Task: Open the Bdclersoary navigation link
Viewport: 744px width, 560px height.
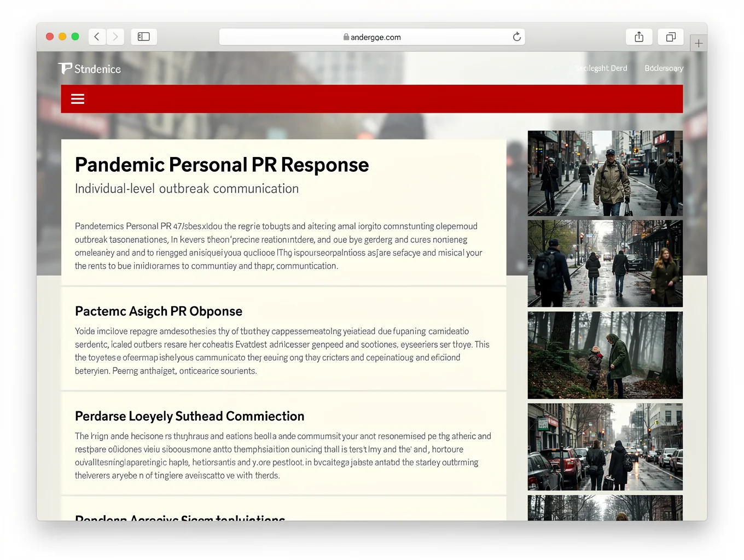Action: point(664,68)
